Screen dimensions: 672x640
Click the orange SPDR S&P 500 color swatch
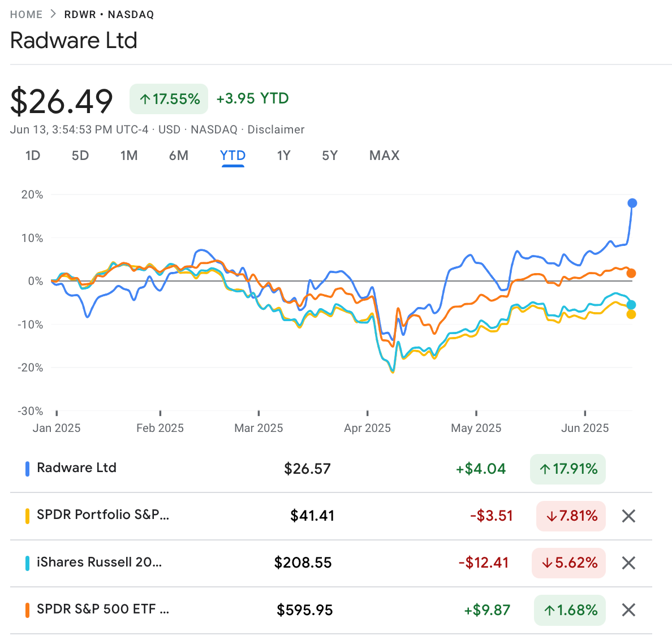tap(27, 610)
